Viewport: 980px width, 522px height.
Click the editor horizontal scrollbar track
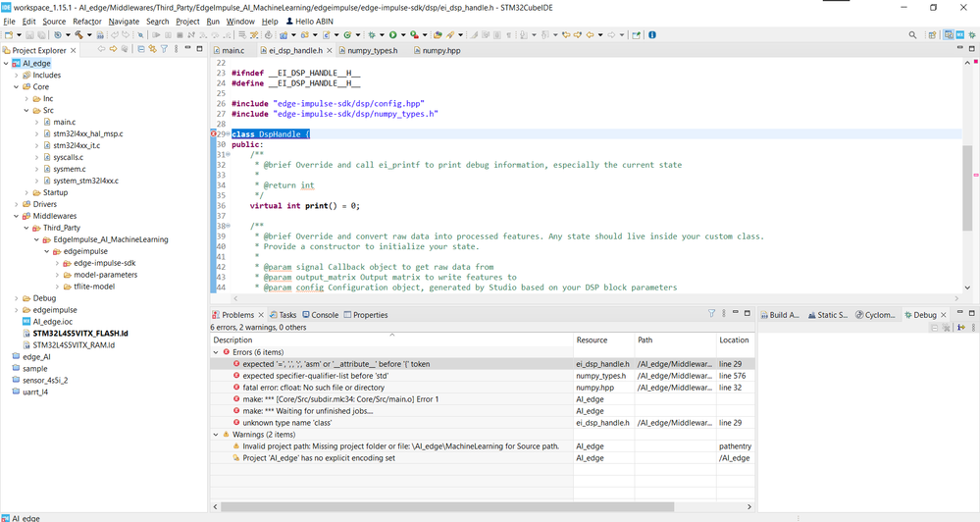pyautogui.click(x=596, y=298)
